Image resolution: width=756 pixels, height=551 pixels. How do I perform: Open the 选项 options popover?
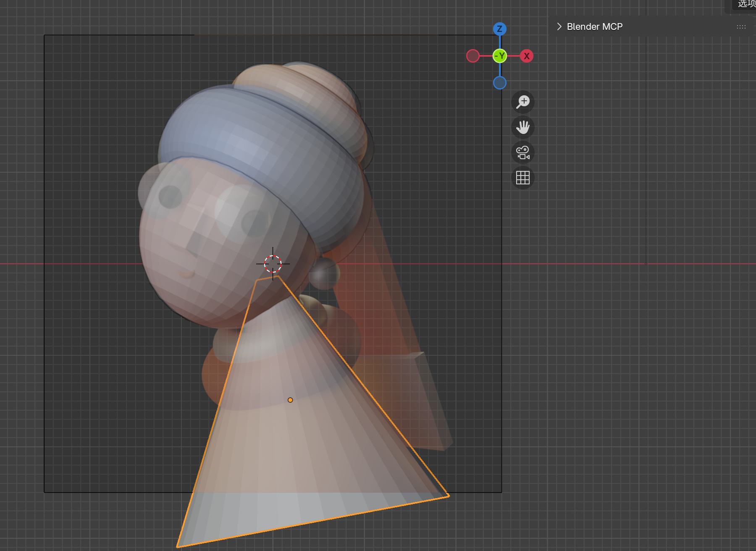click(x=747, y=5)
